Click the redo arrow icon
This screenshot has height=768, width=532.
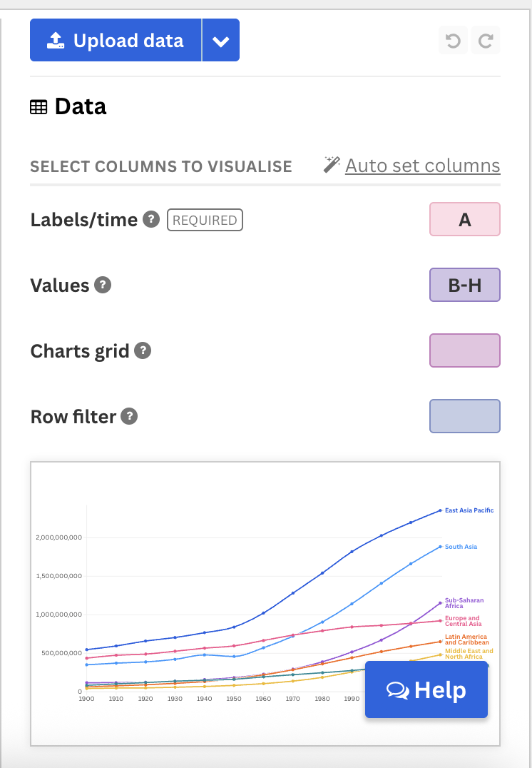pyautogui.click(x=485, y=40)
